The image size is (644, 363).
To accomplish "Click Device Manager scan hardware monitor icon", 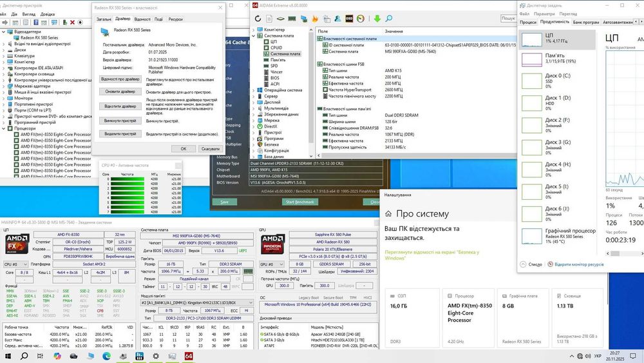I will (54, 22).
